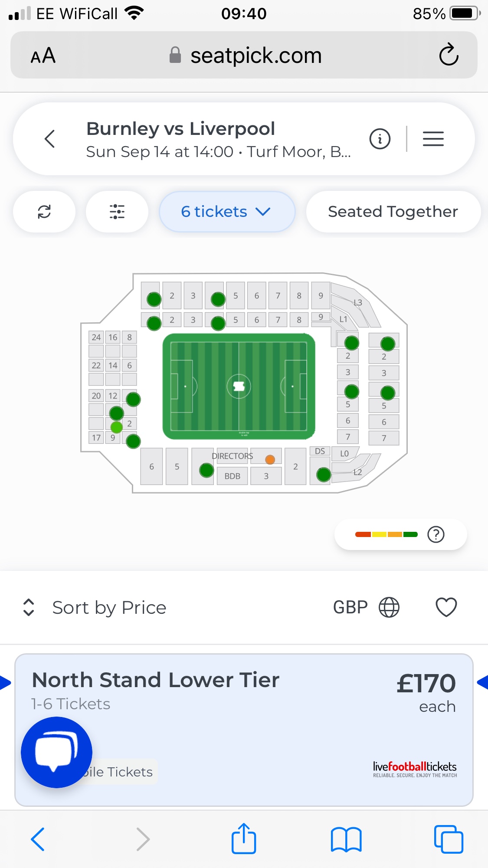
Task: Expand the 6 tickets dropdown
Action: 227,212
